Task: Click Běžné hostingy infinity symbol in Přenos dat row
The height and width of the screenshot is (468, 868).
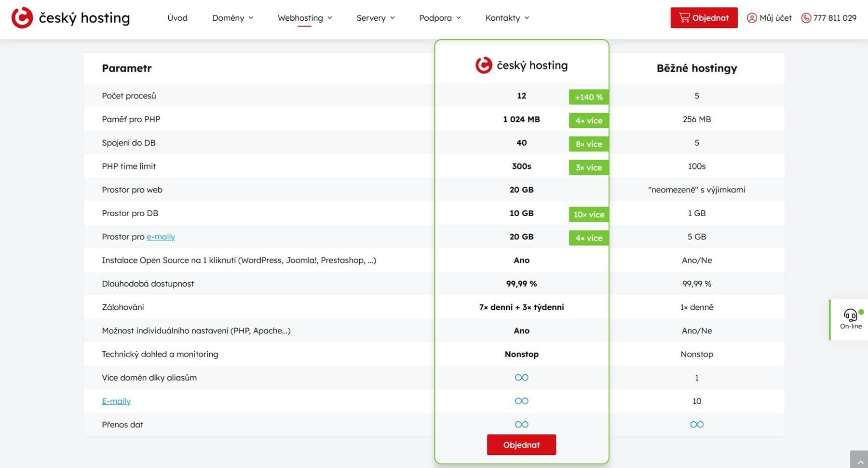Action: coord(697,425)
